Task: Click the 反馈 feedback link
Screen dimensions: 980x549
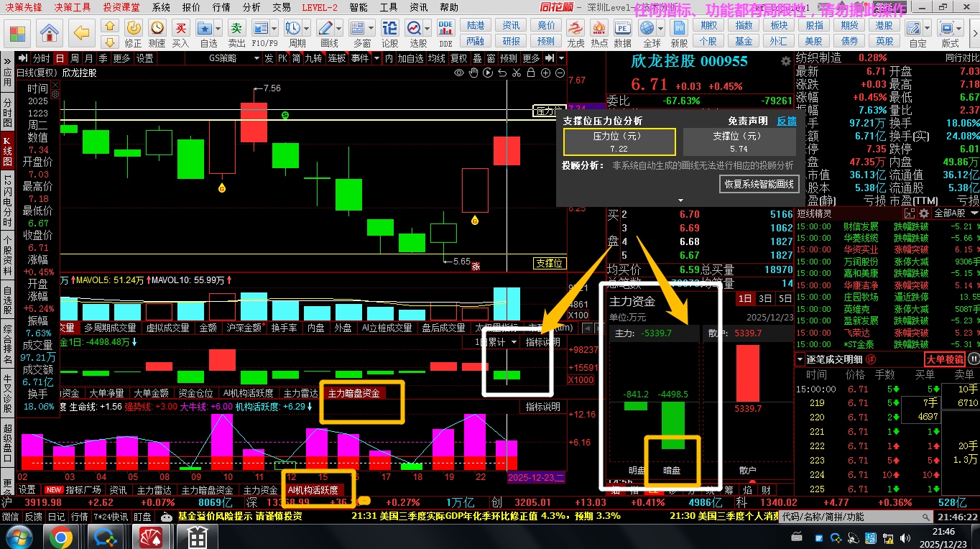Action: [787, 121]
